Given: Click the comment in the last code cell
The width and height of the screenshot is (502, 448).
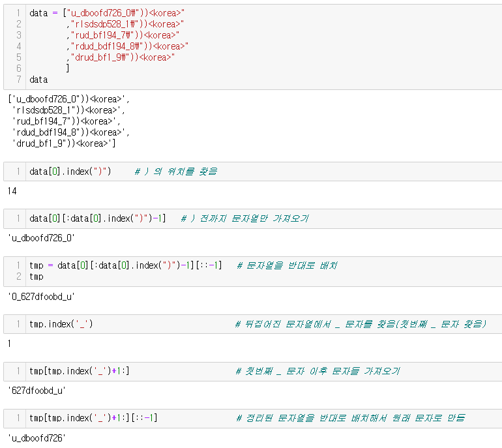Looking at the screenshot, I should (351, 418).
